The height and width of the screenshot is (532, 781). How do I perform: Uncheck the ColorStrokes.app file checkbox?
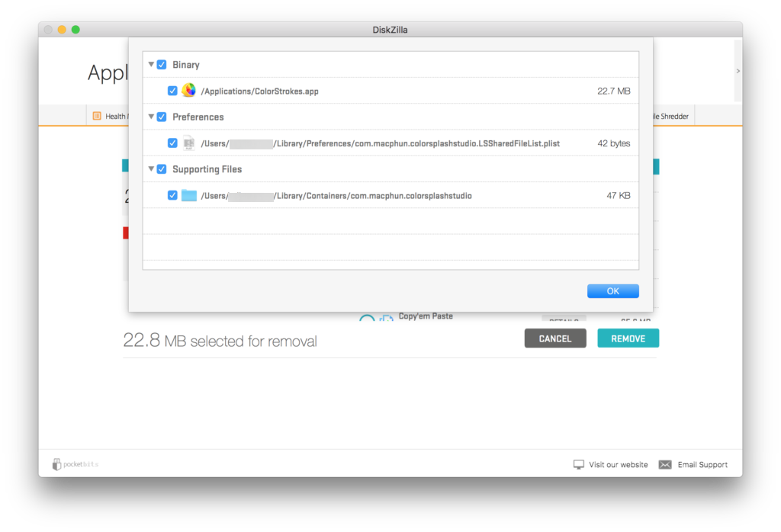pyautogui.click(x=172, y=91)
